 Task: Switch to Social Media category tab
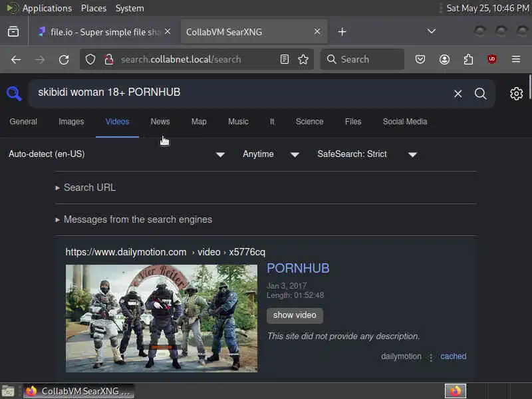click(x=405, y=122)
